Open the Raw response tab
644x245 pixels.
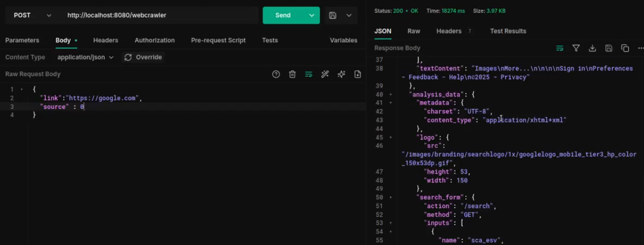click(x=414, y=31)
